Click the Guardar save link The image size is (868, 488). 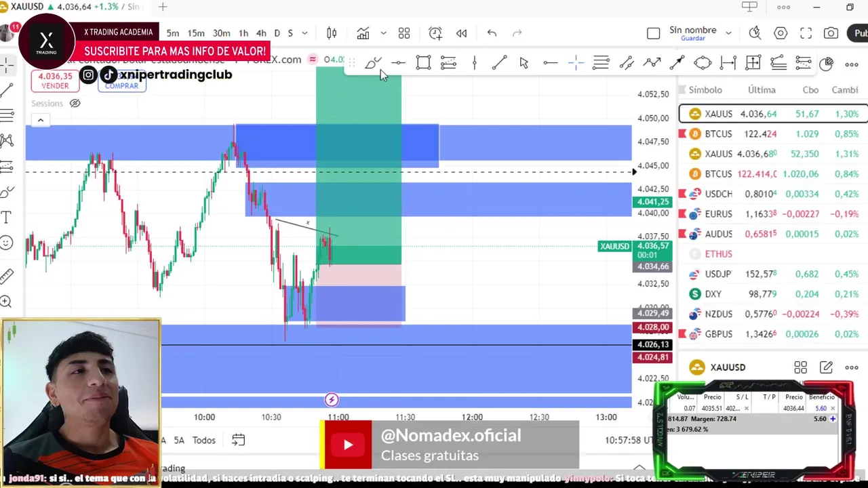692,39
